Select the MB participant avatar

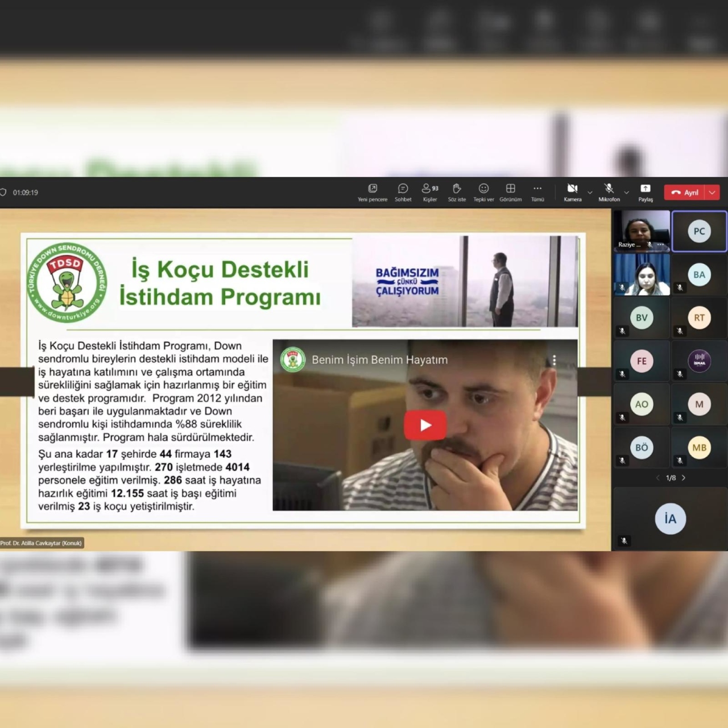[699, 448]
